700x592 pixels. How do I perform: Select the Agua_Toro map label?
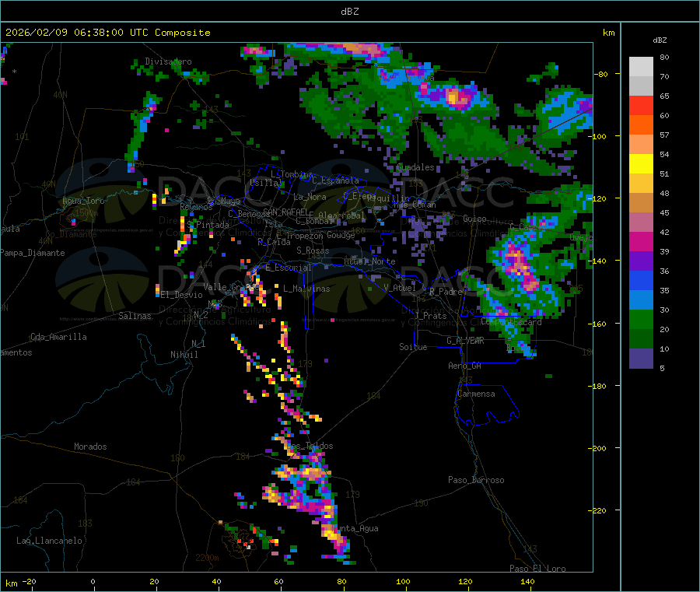83,201
